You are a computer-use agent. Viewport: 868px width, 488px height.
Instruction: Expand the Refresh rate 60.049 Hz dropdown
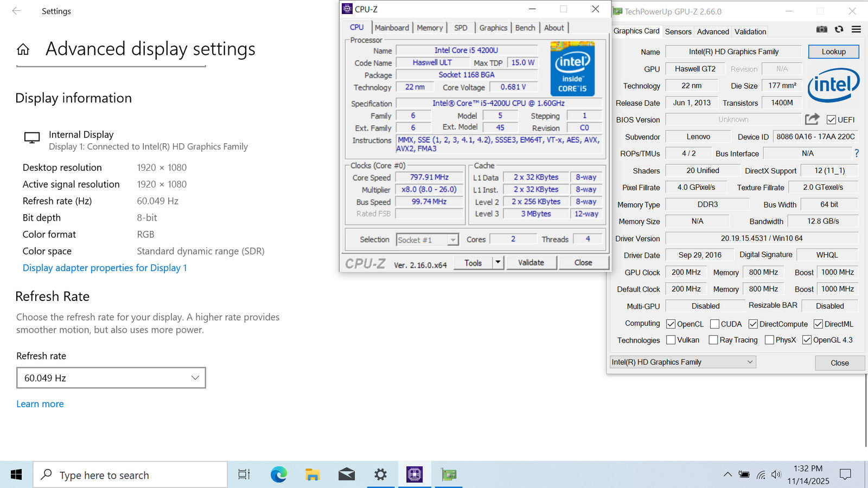pos(111,378)
